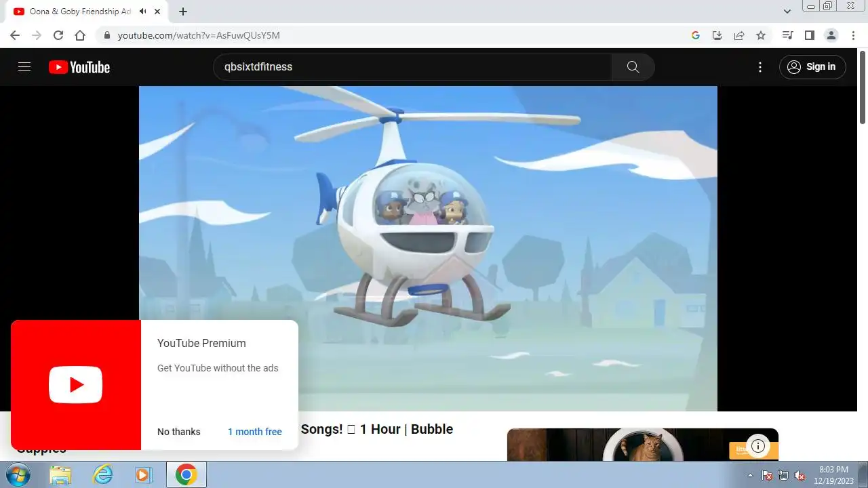Screen dimensions: 868x488
Task: Click the address bar URL
Action: click(199, 35)
